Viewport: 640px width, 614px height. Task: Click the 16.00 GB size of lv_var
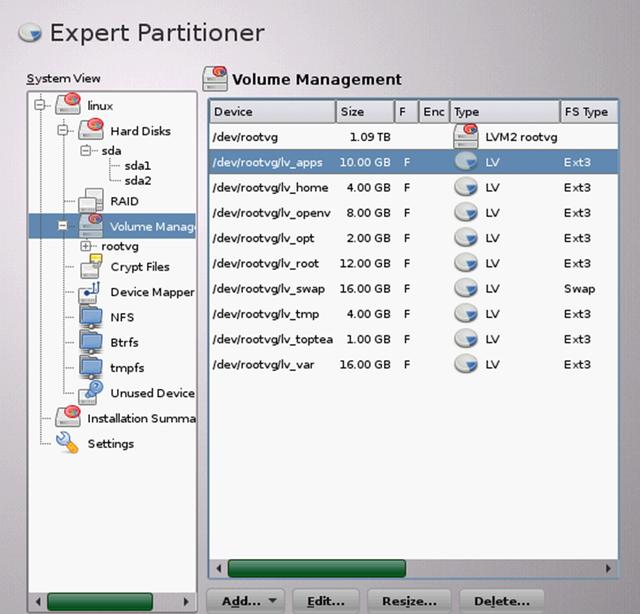pos(365,365)
